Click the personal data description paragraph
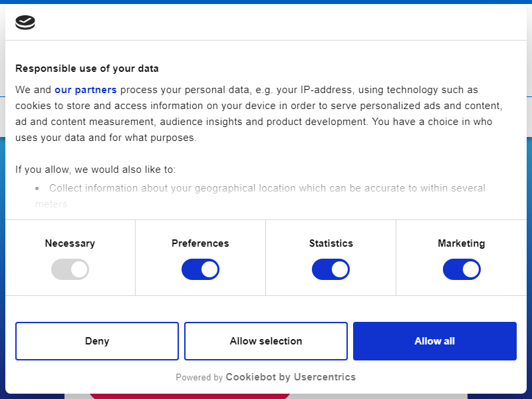The image size is (532, 399). click(x=259, y=114)
